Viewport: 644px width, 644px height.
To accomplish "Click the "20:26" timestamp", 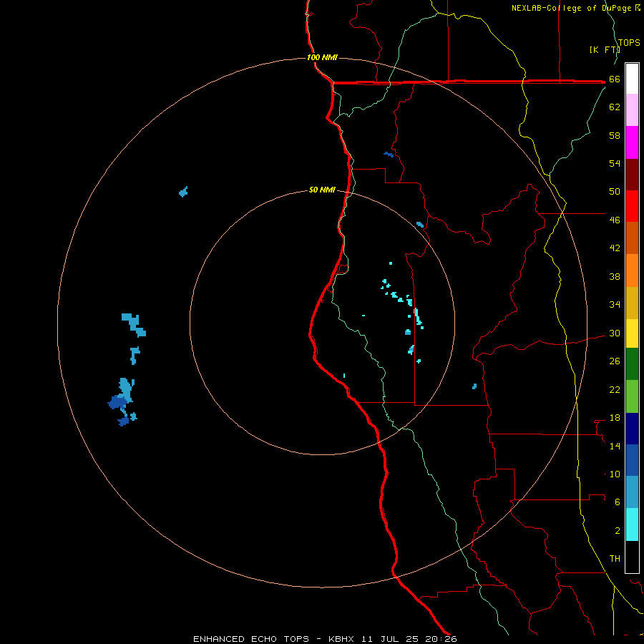I will (442, 639).
